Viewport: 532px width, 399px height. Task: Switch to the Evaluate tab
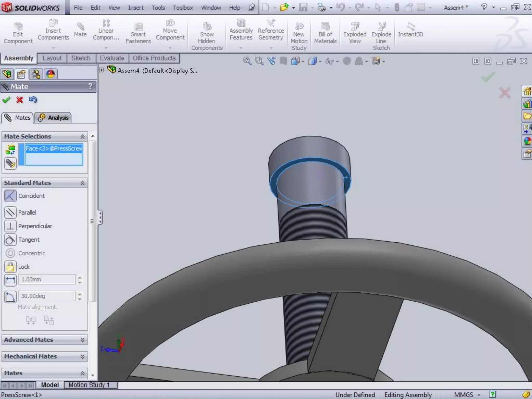point(112,58)
